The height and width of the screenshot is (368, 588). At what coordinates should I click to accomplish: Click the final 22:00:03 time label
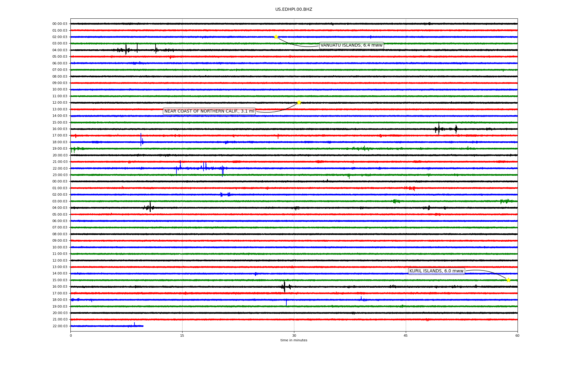(x=60, y=326)
